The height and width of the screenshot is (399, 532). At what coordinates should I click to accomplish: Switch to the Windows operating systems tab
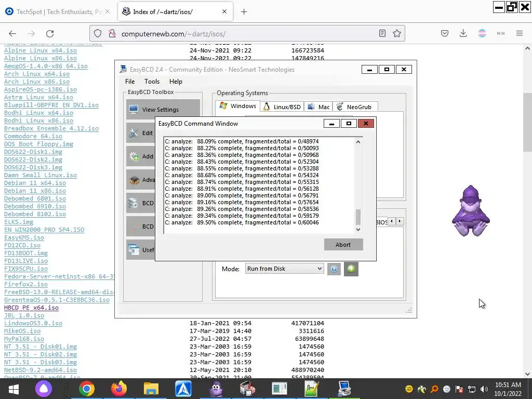point(238,106)
